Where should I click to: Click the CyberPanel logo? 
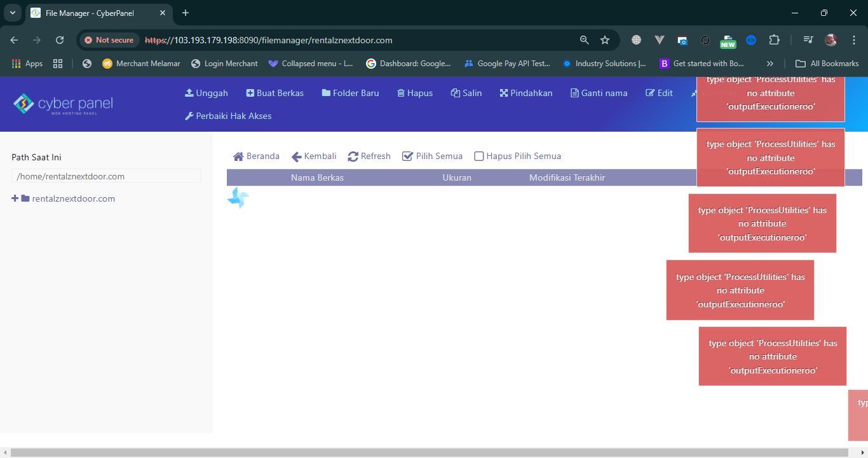point(63,104)
